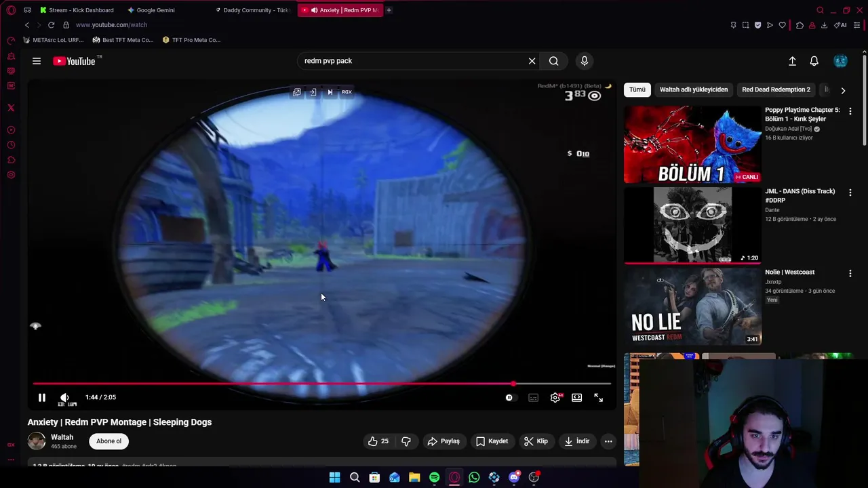Go back in browser history
This screenshot has width=868, height=488.
pos(26,25)
